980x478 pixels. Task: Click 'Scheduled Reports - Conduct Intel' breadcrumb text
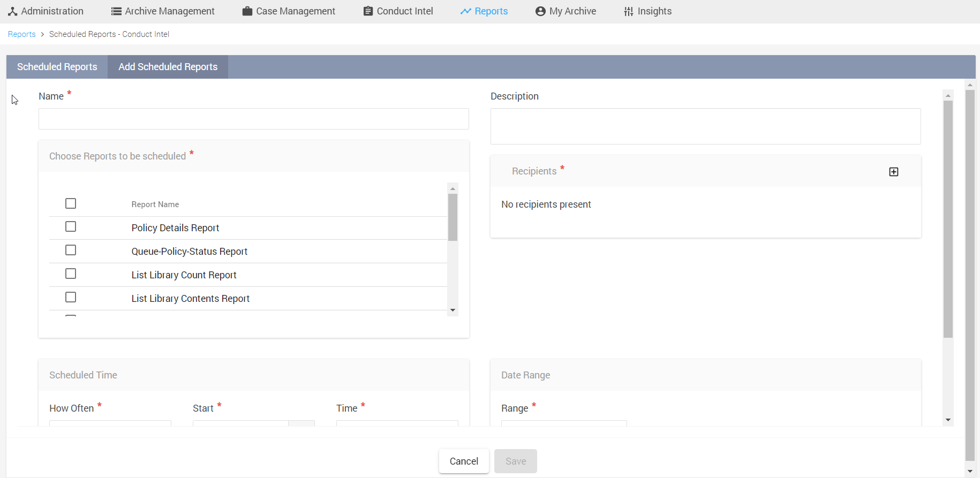[x=109, y=34]
